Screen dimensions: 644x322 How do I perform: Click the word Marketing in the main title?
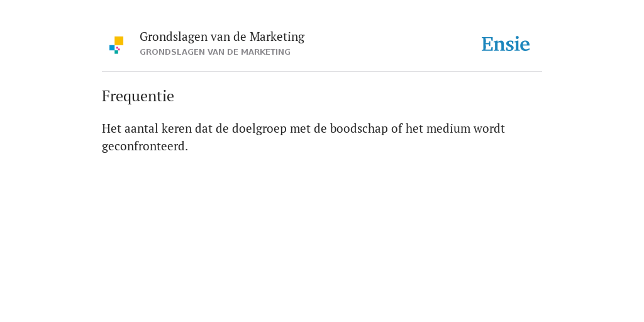tap(277, 37)
